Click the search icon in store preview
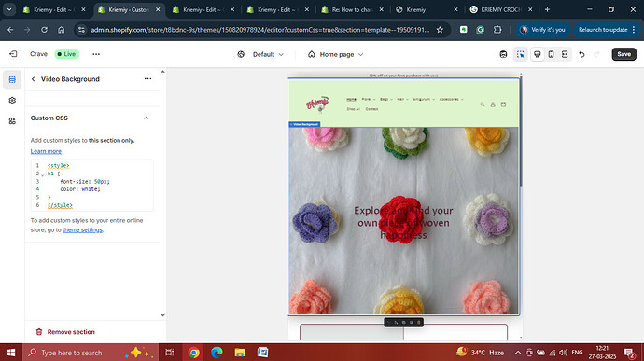644x361 pixels. coord(483,104)
